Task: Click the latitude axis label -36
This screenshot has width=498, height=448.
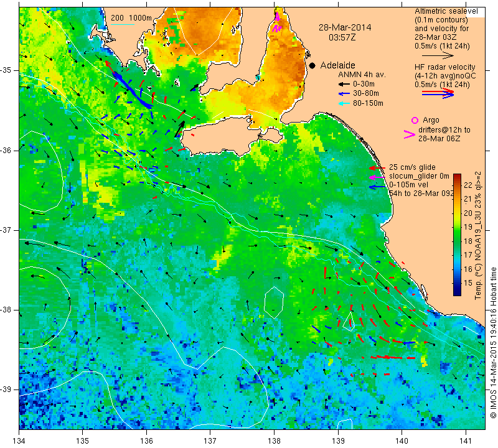Action: tap(6, 150)
